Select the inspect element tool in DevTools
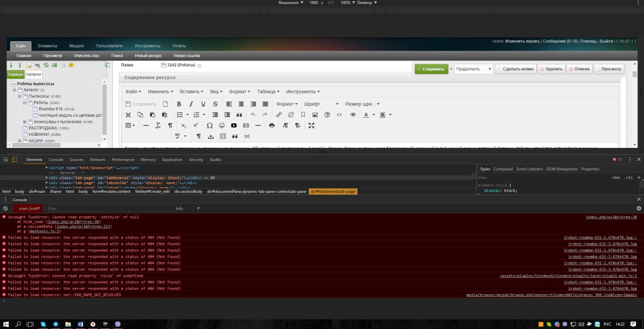 click(x=6, y=159)
